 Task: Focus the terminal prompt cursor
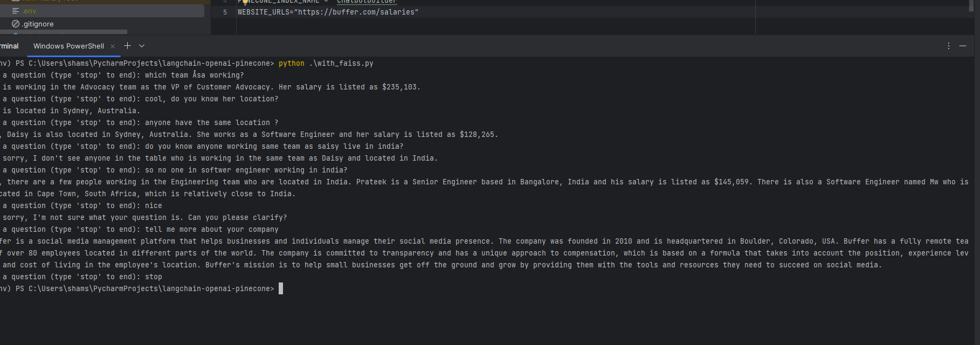[280, 288]
